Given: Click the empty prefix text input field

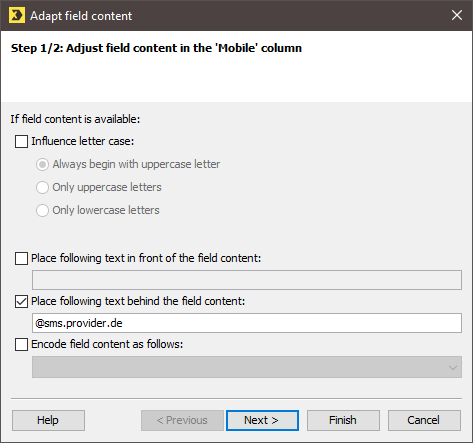Looking at the screenshot, I should click(x=247, y=280).
